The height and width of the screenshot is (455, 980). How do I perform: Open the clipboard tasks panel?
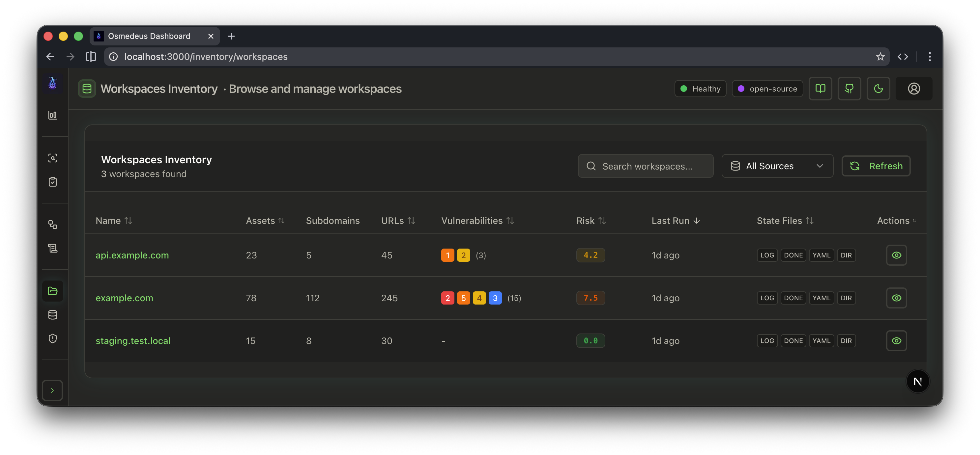pos(52,182)
